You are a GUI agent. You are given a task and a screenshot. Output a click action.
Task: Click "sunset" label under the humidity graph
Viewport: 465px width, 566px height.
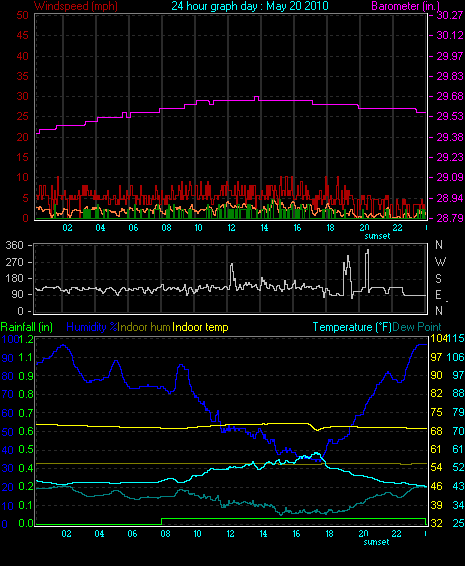coord(377,542)
